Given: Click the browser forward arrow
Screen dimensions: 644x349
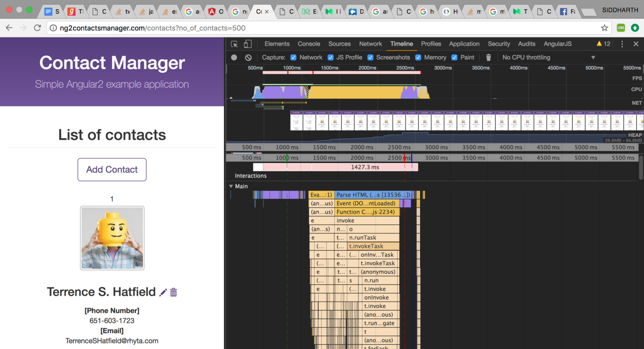Looking at the screenshot, I should coord(23,28).
